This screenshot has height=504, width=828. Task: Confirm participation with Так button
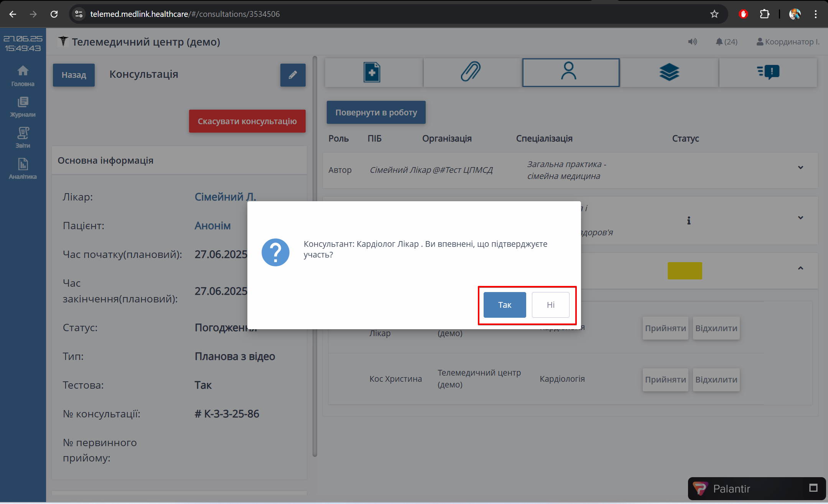504,305
